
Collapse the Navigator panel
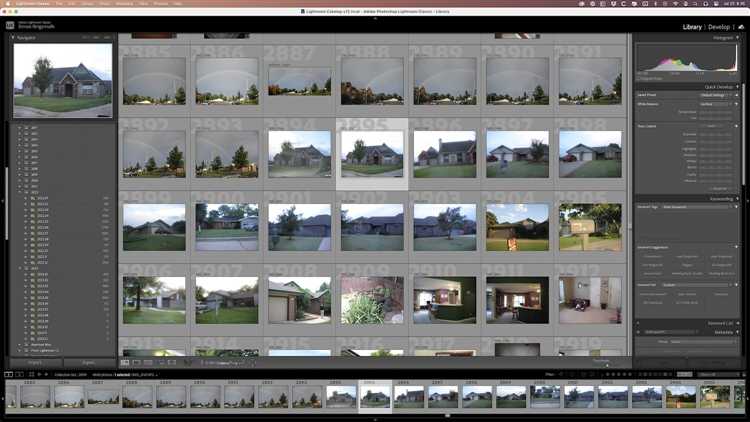click(13, 37)
